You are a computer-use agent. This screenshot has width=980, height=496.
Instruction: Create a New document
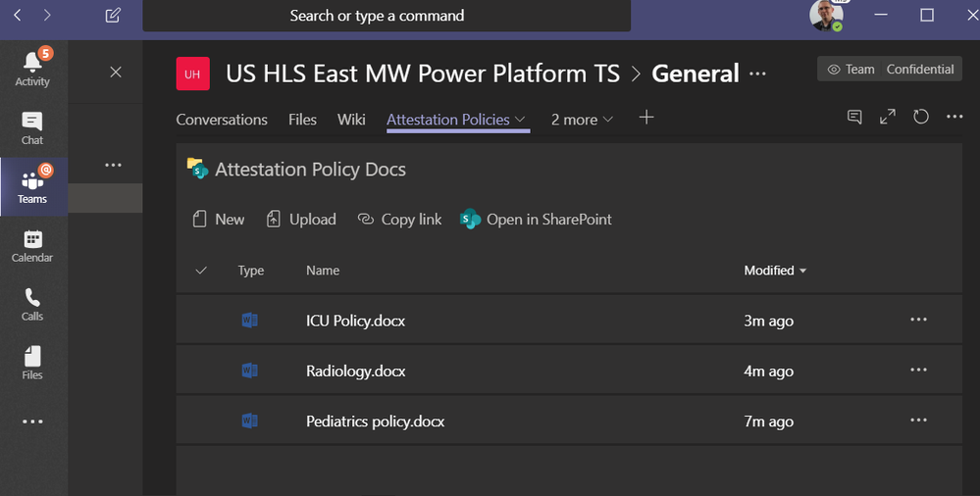[x=218, y=220]
